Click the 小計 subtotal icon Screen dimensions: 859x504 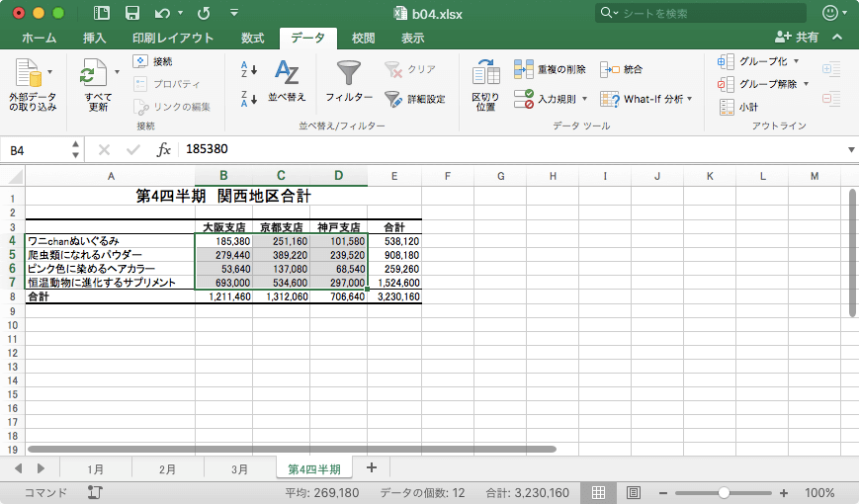[727, 107]
